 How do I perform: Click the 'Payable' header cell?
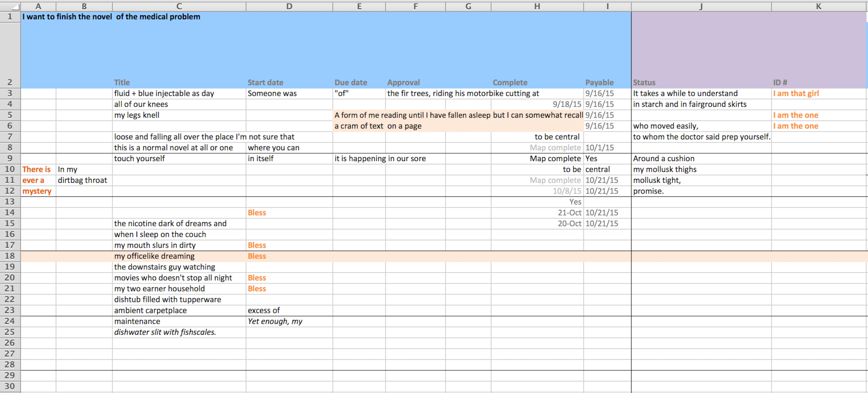(608, 83)
